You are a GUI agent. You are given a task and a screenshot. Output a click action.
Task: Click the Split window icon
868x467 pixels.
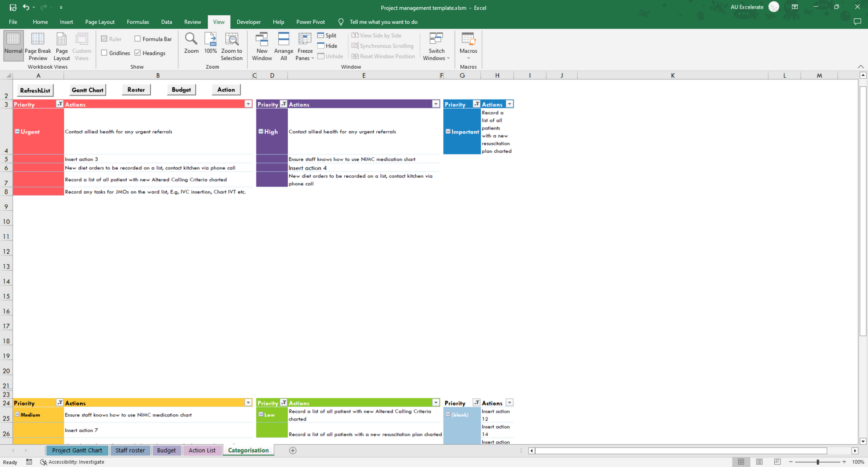[x=321, y=35]
